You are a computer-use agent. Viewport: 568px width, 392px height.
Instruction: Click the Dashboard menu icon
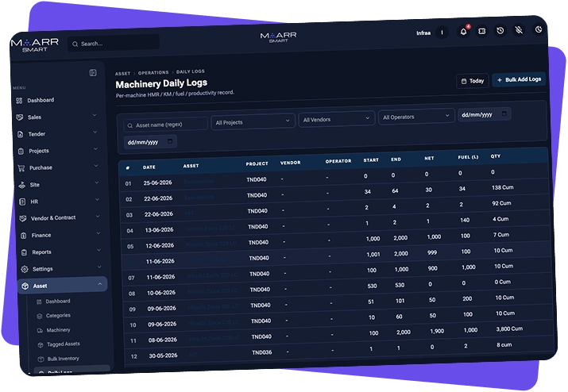click(19, 101)
